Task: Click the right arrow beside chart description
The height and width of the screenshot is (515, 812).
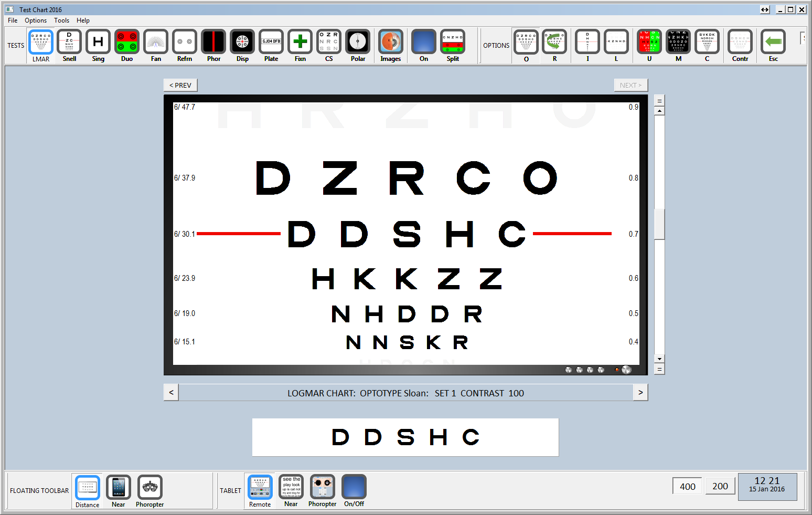Action: click(640, 392)
